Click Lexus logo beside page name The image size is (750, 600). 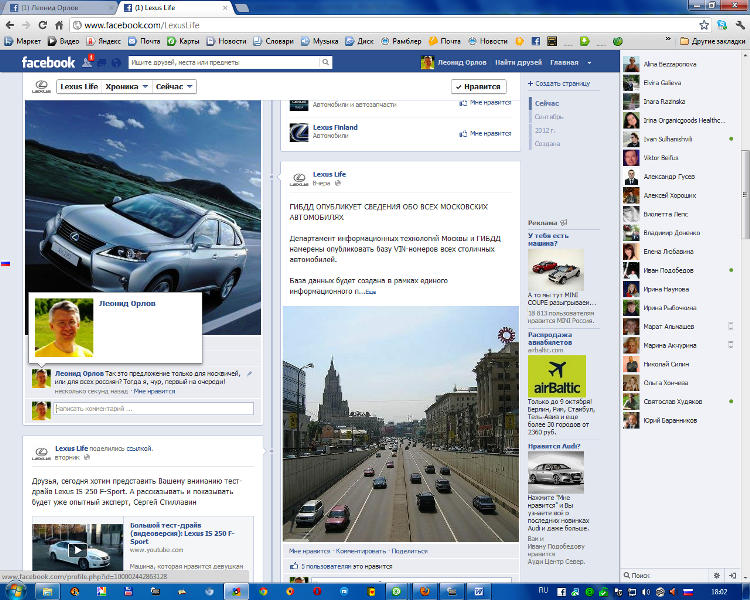click(x=41, y=87)
